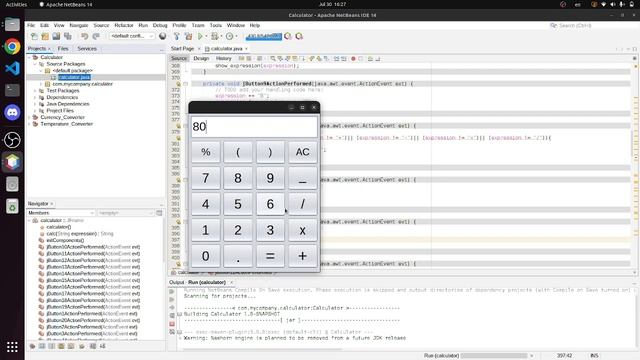Click the Activities button in top bar
The height and width of the screenshot is (360, 640).
tap(16, 4)
